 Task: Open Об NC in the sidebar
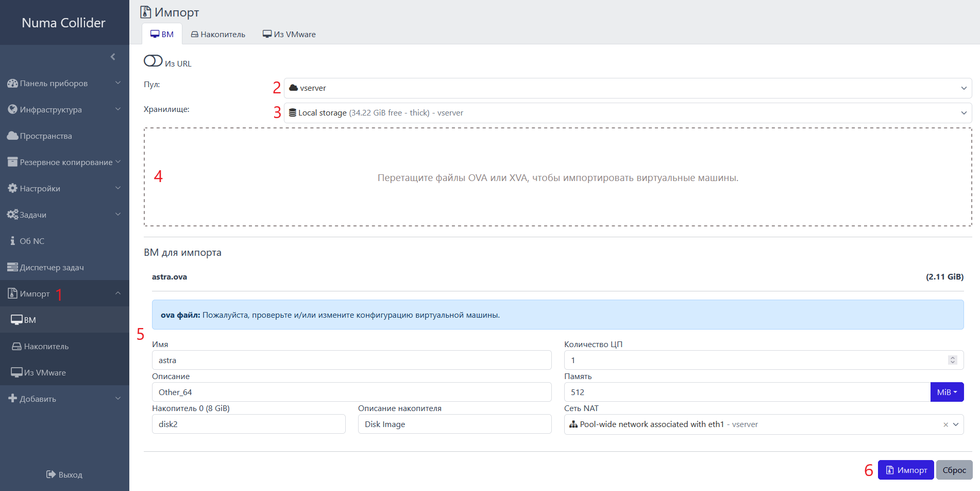(64, 241)
